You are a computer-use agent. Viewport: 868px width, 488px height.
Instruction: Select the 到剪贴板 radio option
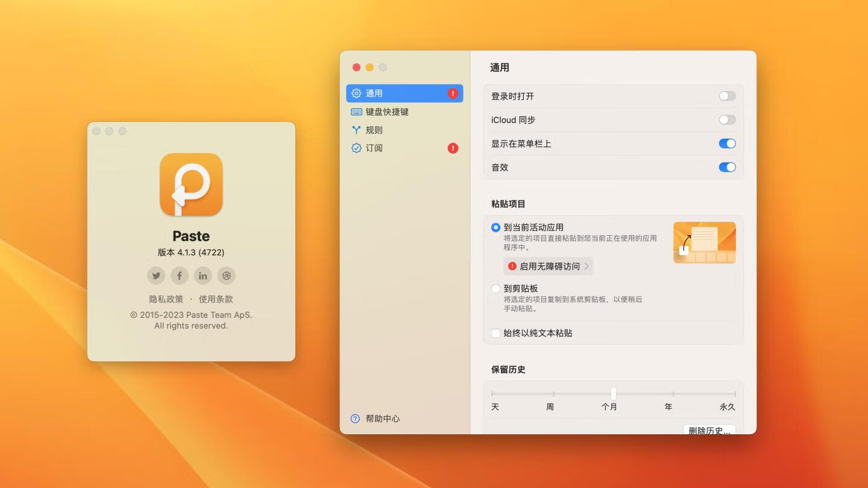(496, 288)
